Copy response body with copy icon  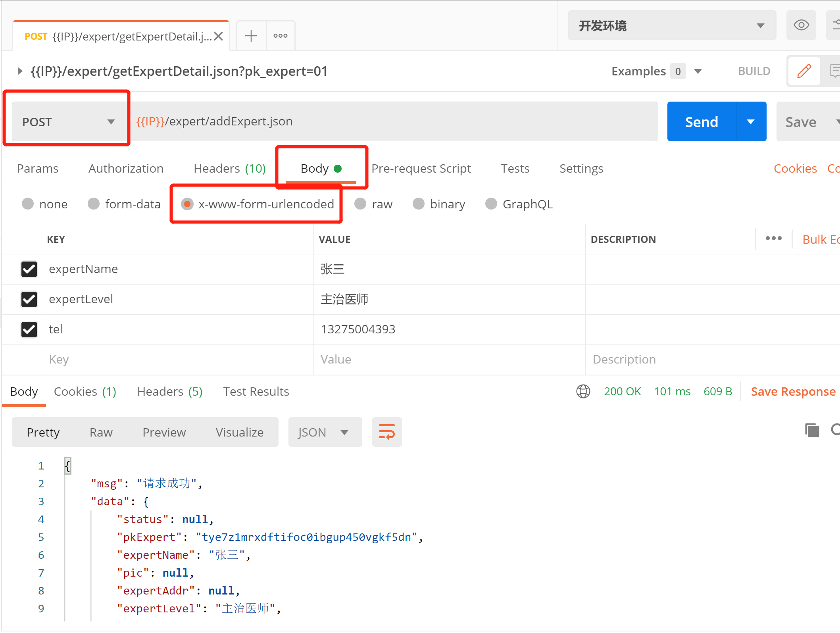[x=812, y=430]
